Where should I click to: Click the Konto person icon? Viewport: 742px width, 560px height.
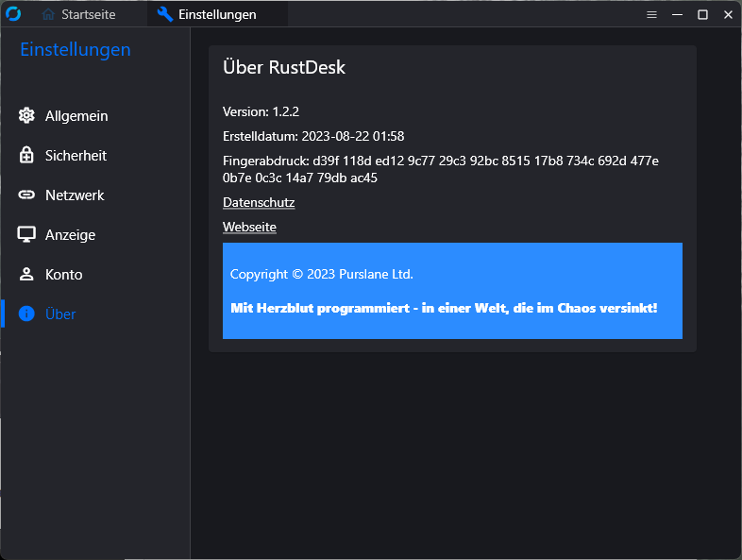(x=26, y=274)
